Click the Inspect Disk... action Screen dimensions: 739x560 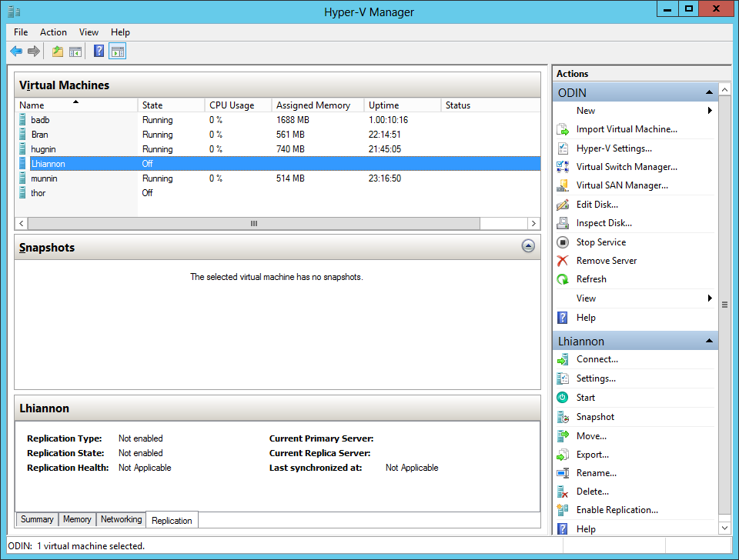[x=604, y=223]
